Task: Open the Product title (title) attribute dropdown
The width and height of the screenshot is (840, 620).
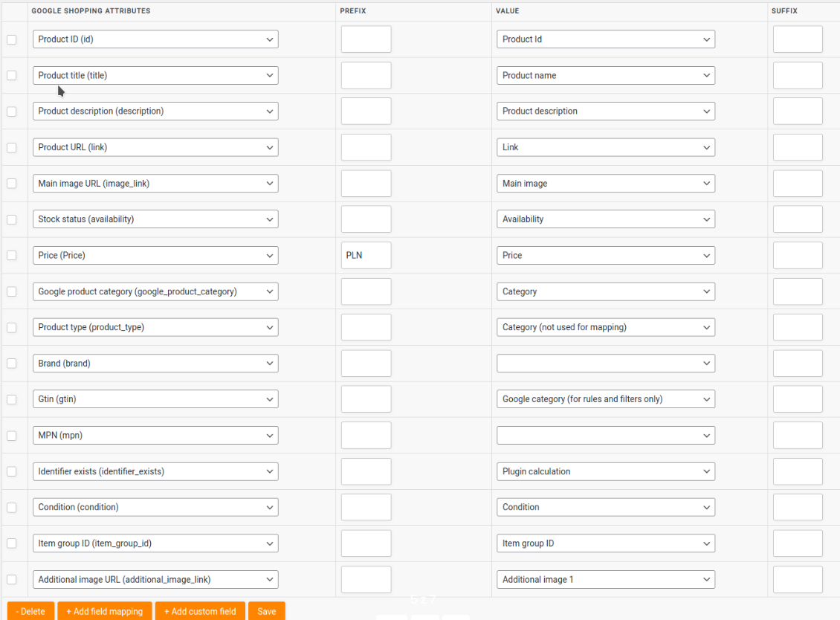Action: click(155, 76)
